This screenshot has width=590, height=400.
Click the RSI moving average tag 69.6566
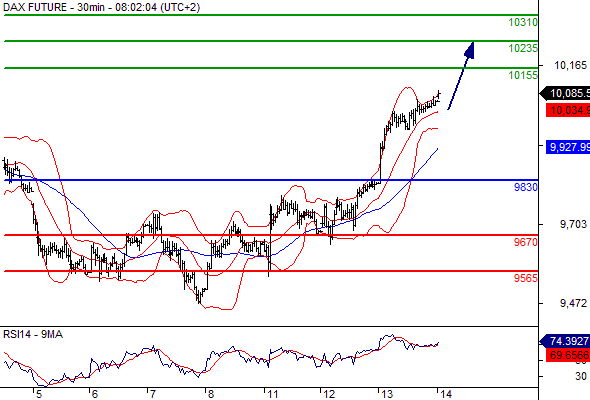pyautogui.click(x=568, y=355)
